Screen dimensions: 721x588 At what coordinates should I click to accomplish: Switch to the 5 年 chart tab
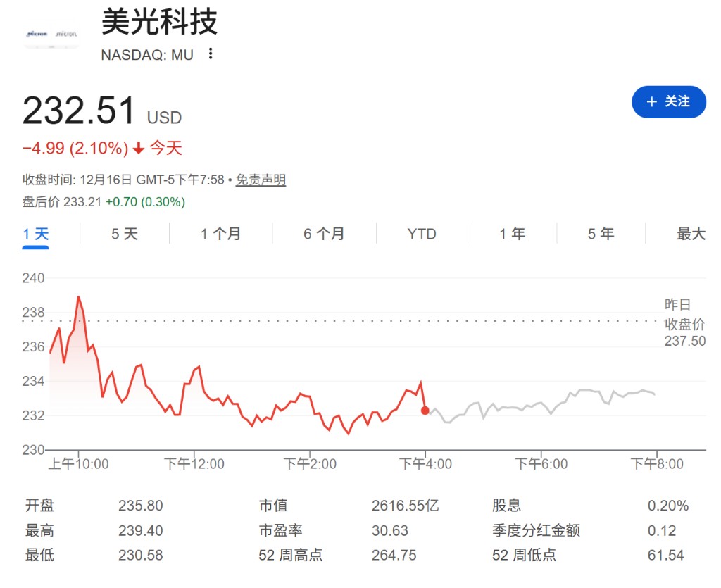pos(601,234)
